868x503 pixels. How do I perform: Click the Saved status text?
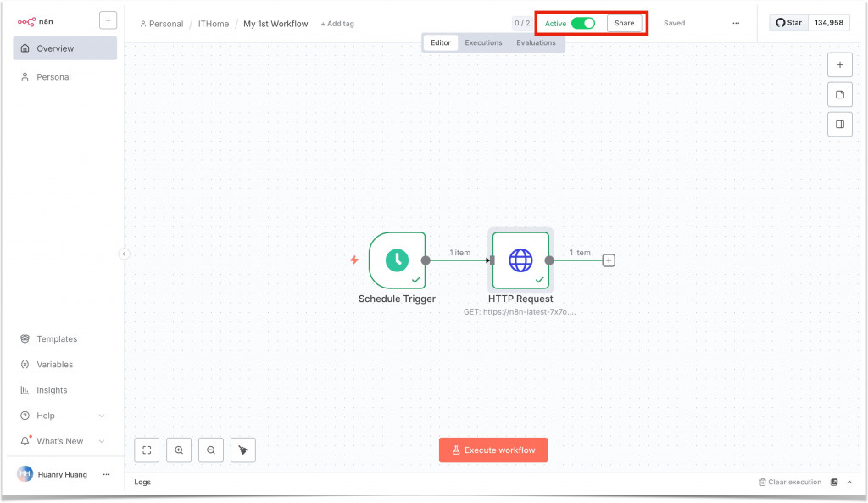click(674, 23)
